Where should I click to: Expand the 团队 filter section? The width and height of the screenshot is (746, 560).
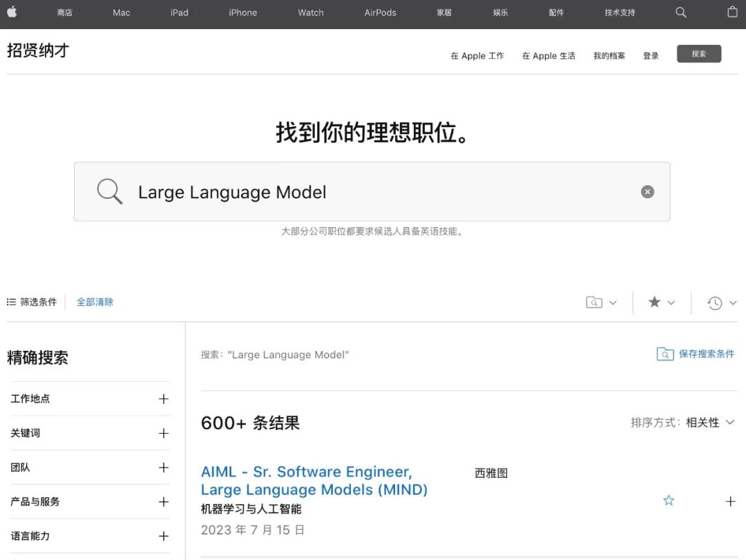point(163,467)
